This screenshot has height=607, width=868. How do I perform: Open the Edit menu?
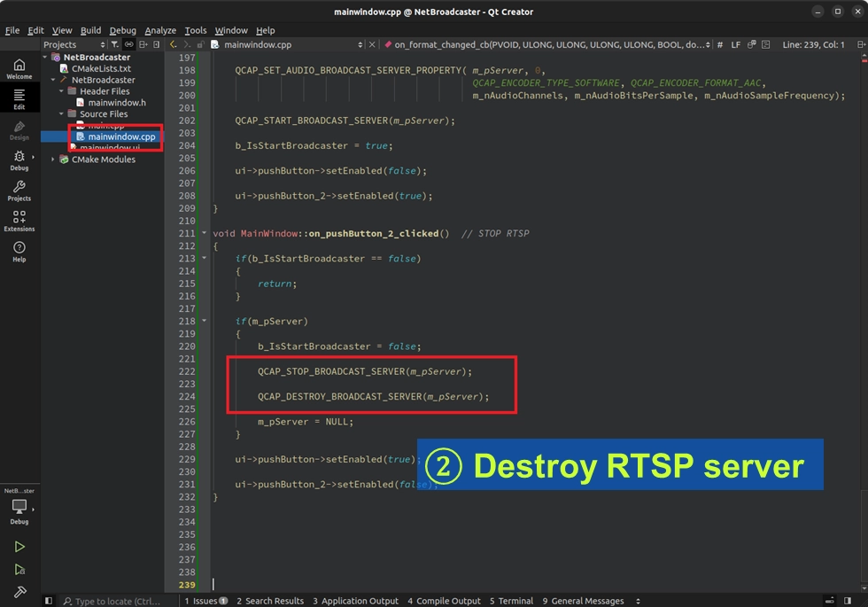pos(35,30)
